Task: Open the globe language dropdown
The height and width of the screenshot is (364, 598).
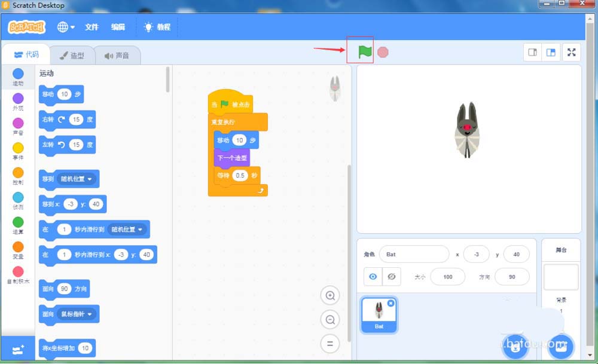Action: coord(66,27)
